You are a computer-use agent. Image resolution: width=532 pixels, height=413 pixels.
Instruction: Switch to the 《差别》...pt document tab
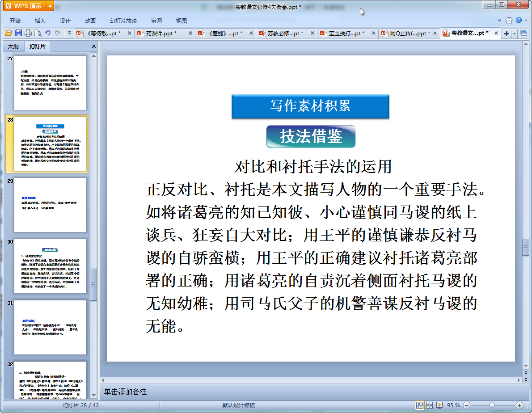point(224,33)
